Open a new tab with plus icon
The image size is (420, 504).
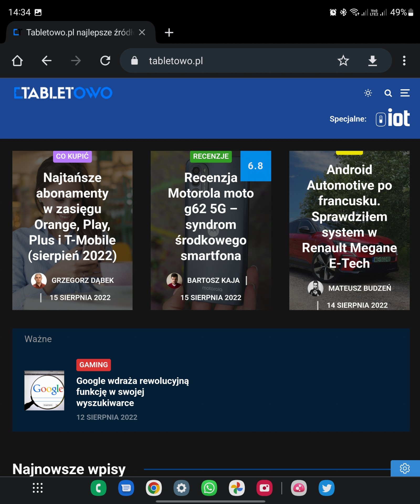click(169, 33)
